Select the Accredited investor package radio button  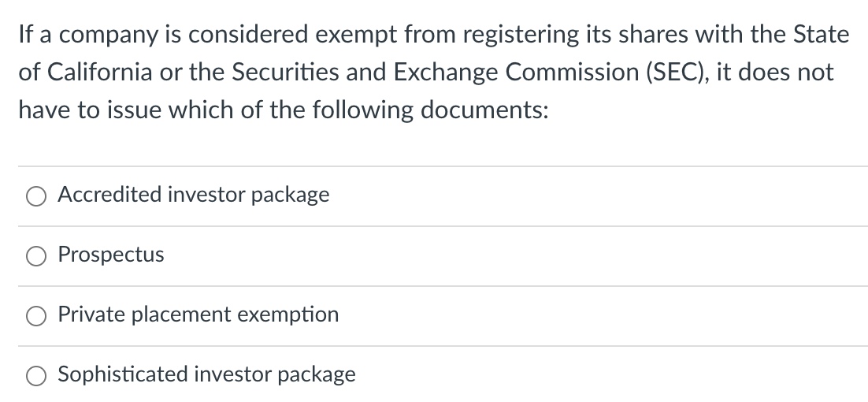click(36, 195)
